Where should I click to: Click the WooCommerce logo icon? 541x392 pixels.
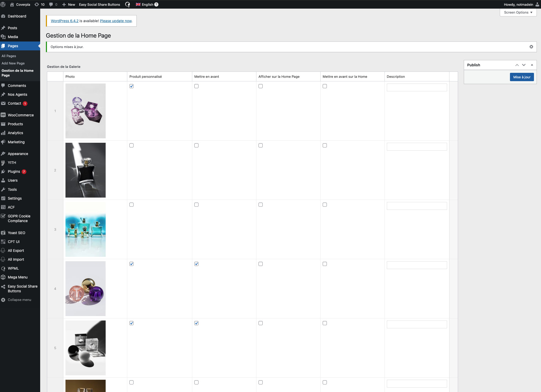tap(3, 115)
